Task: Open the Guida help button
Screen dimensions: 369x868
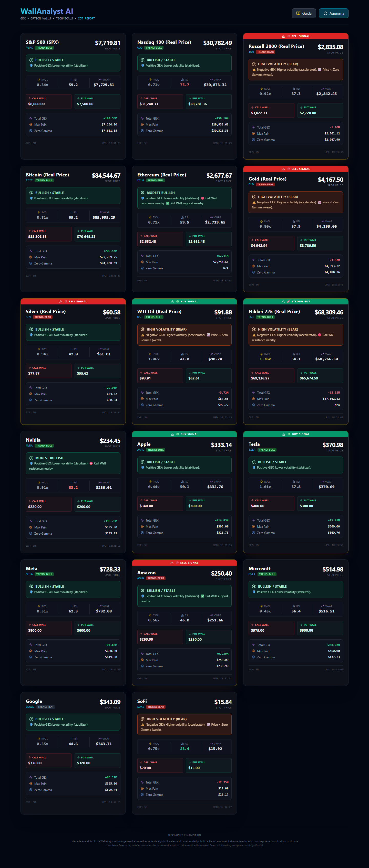Action: coord(304,14)
